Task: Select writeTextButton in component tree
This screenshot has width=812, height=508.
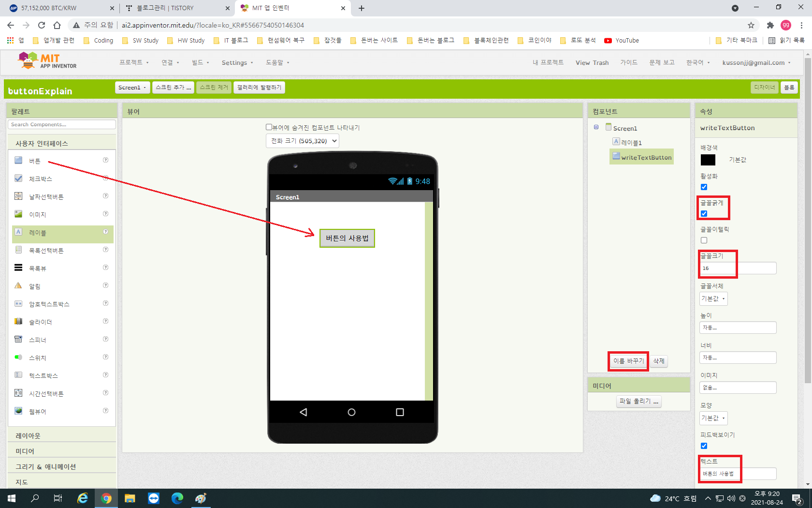Action: point(641,157)
